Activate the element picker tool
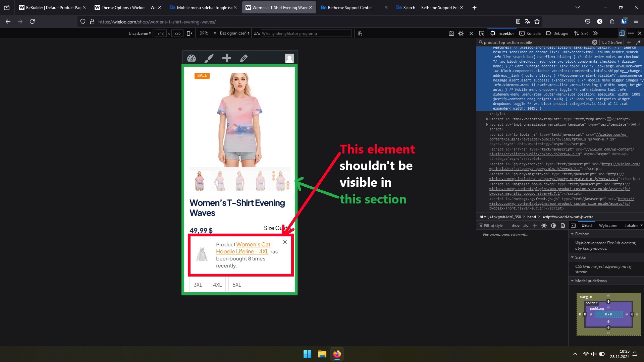644x362 pixels. 482,33
